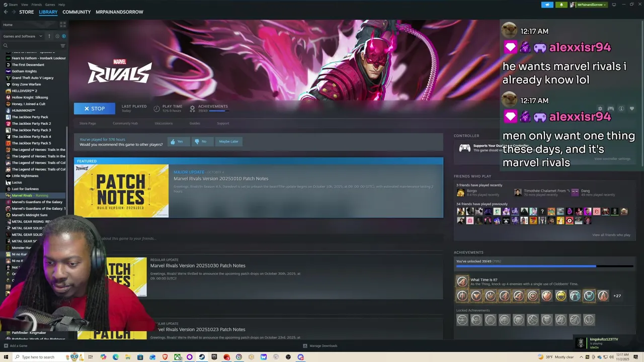
Task: Select Grand Theft Auto V Legacy
Action: click(x=33, y=77)
